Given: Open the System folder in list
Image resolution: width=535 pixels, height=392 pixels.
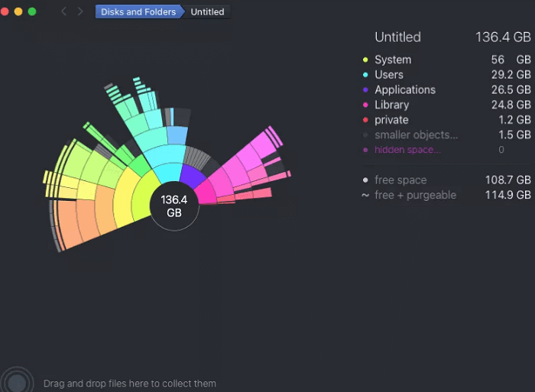Looking at the screenshot, I should 393,60.
